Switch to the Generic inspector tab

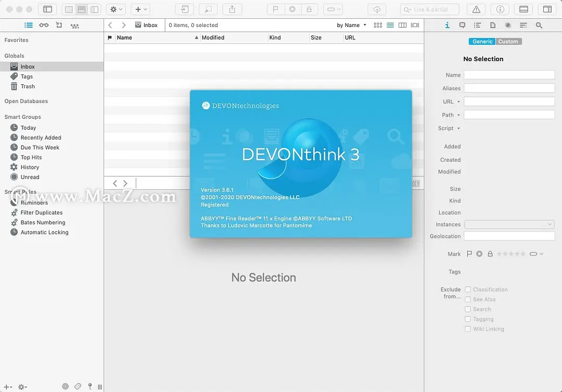(482, 42)
